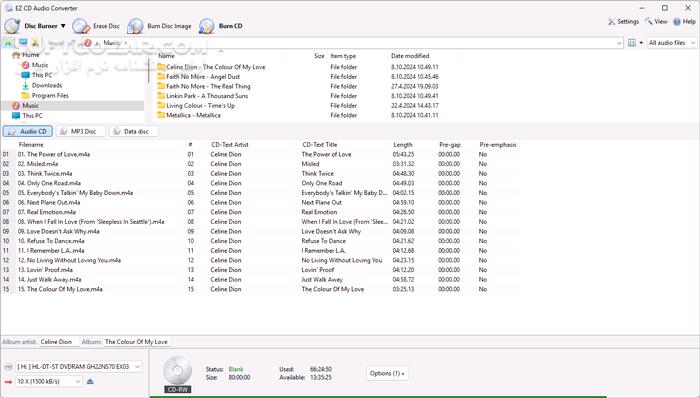700x398 pixels.
Task: Open the Help menu
Action: (x=684, y=21)
